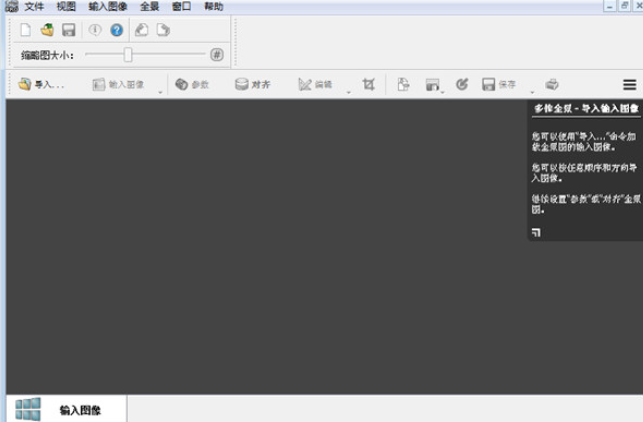Open the hamburger menu icon
The width and height of the screenshot is (643, 422).
tap(630, 85)
